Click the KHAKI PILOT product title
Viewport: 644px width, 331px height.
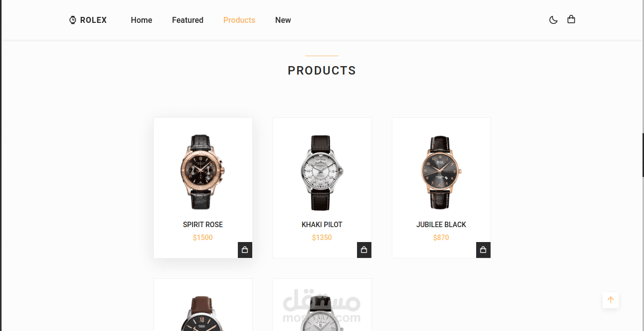click(x=322, y=225)
